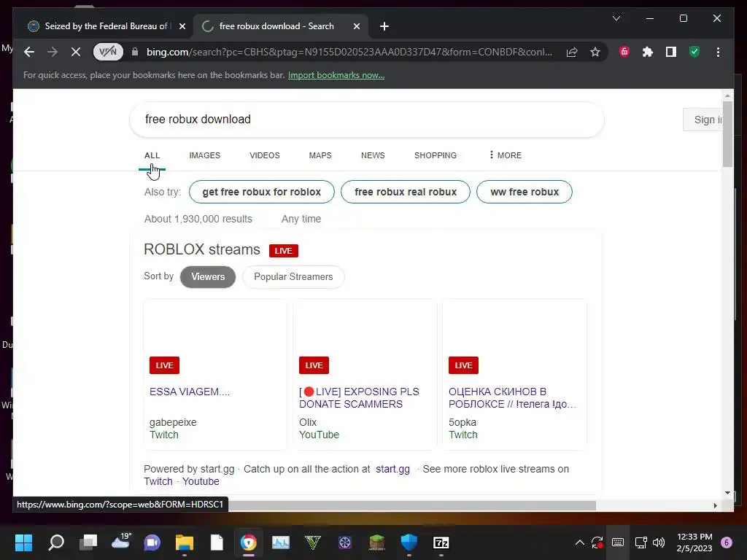The width and height of the screenshot is (747, 560).
Task: Open Windows Security shield on taskbar
Action: point(409,542)
